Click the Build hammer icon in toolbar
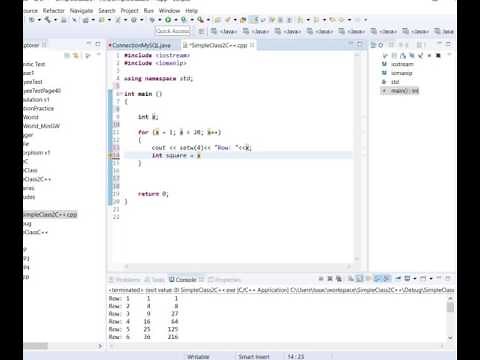 coord(48,20)
